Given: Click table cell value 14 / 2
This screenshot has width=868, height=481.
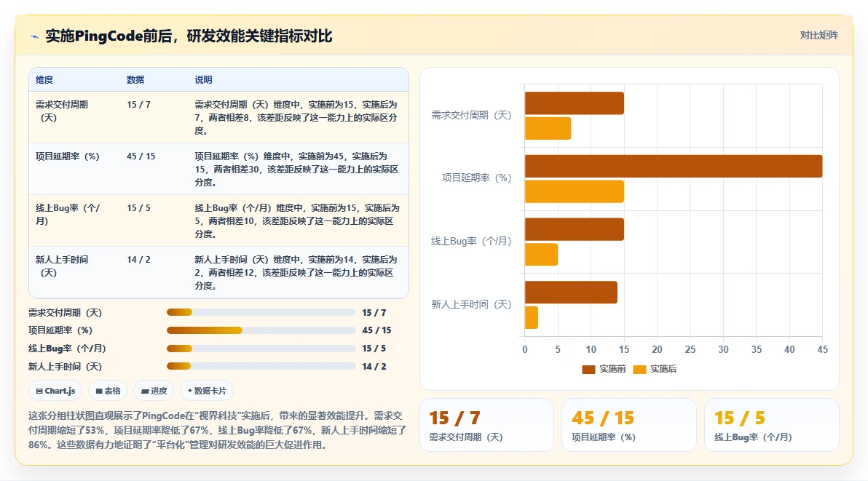Looking at the screenshot, I should (138, 259).
